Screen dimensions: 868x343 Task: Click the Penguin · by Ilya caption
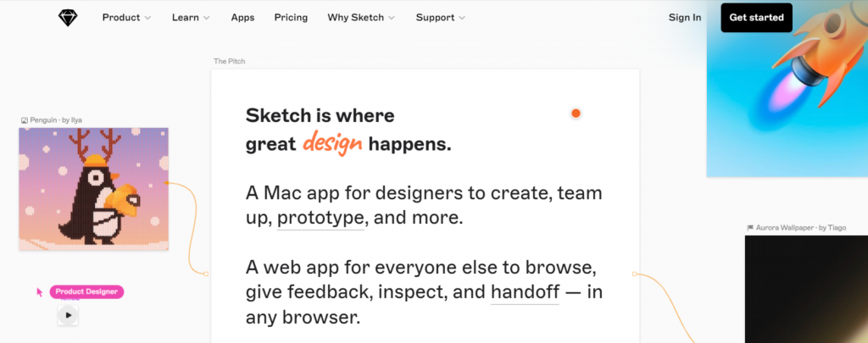coord(56,120)
